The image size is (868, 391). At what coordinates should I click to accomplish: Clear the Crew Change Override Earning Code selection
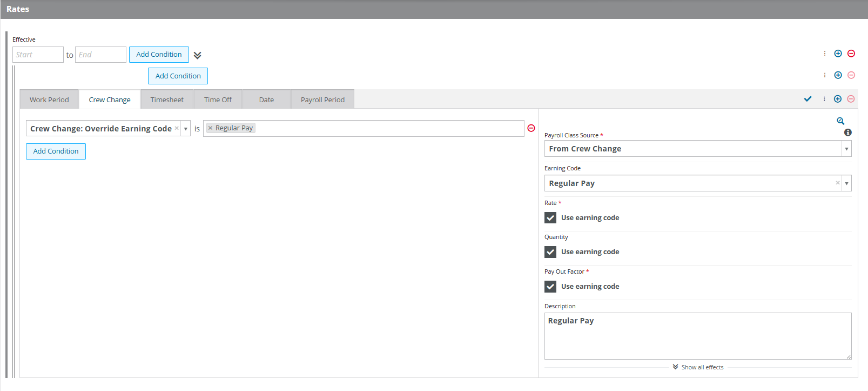tap(177, 128)
